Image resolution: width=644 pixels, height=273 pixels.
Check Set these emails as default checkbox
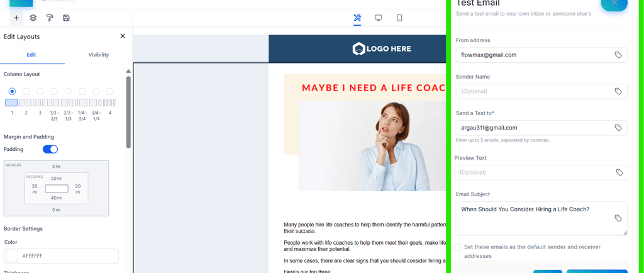click(458, 247)
